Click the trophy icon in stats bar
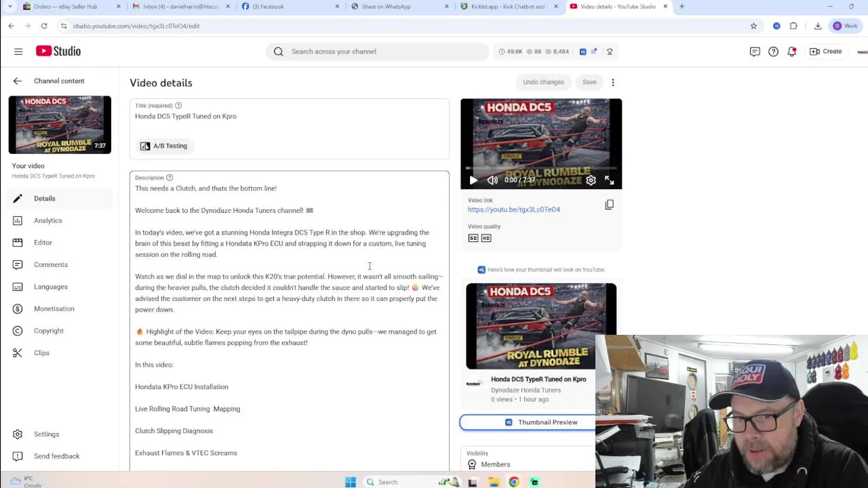This screenshot has width=868, height=488. pyautogui.click(x=610, y=52)
